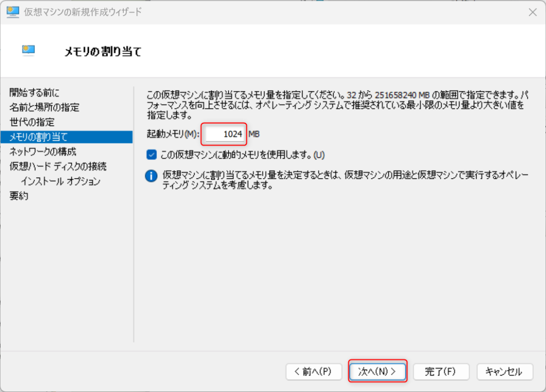Open the 仮想ハード ディスクの接続 step

click(58, 166)
